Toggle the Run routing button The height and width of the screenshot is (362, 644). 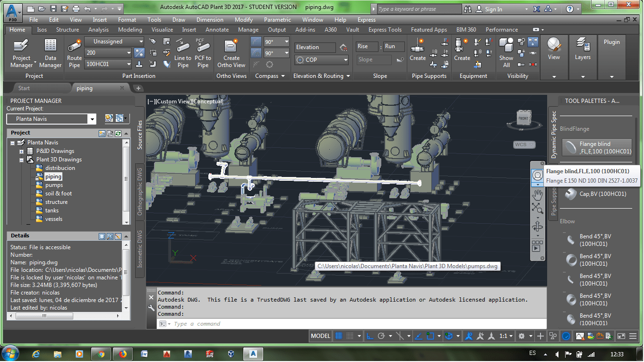pos(394,47)
